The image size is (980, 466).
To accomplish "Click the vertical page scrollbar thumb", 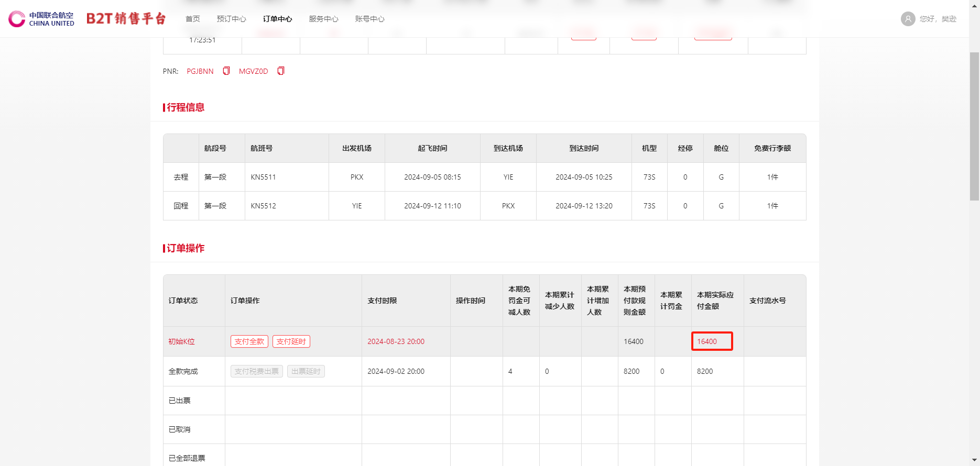I will pos(974,126).
